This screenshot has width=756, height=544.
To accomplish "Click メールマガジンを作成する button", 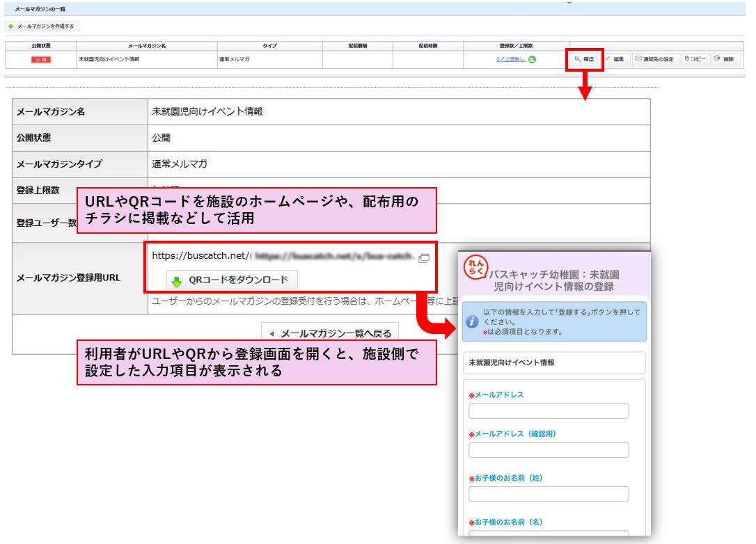I will coord(43,26).
